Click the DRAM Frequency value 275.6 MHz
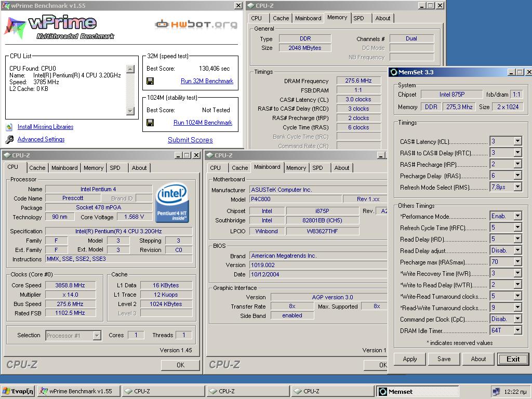The image size is (532, 399). (358, 81)
